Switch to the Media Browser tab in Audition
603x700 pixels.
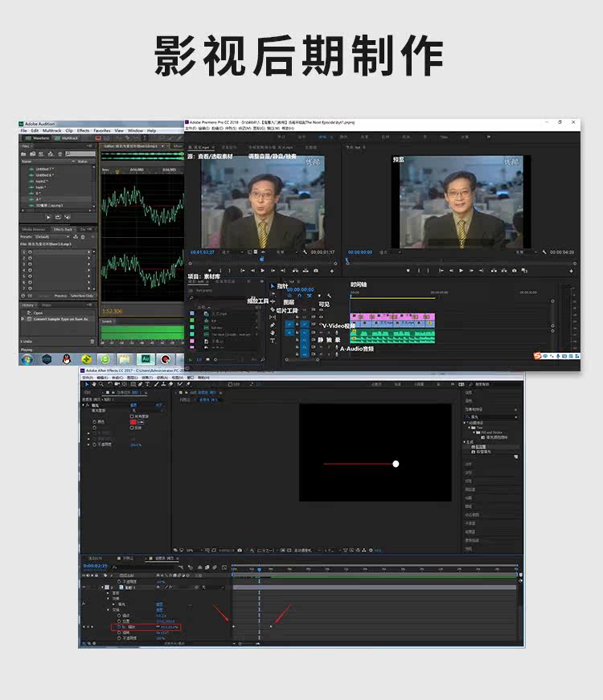pos(34,230)
